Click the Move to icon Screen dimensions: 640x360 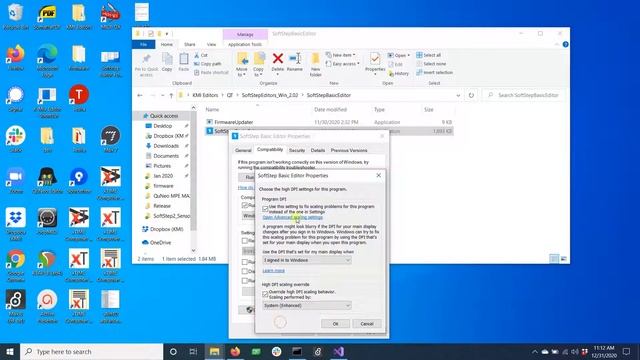[x=242, y=59]
